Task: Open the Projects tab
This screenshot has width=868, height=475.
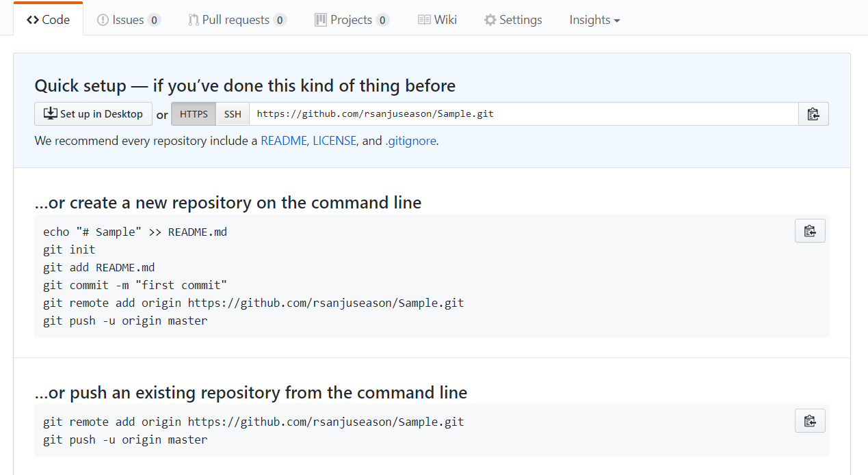Action: [351, 20]
